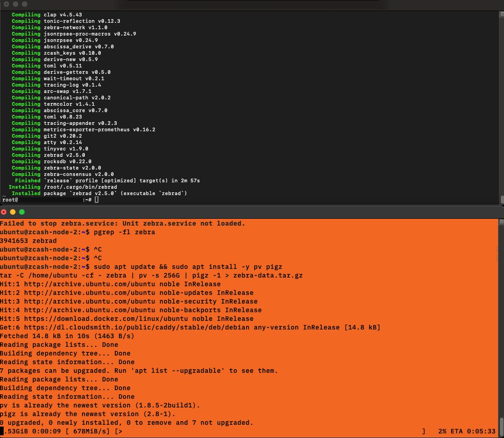Click the scrollback indicator icon in the orange terminal
This screenshot has width=504, height=438.
[x=501, y=222]
